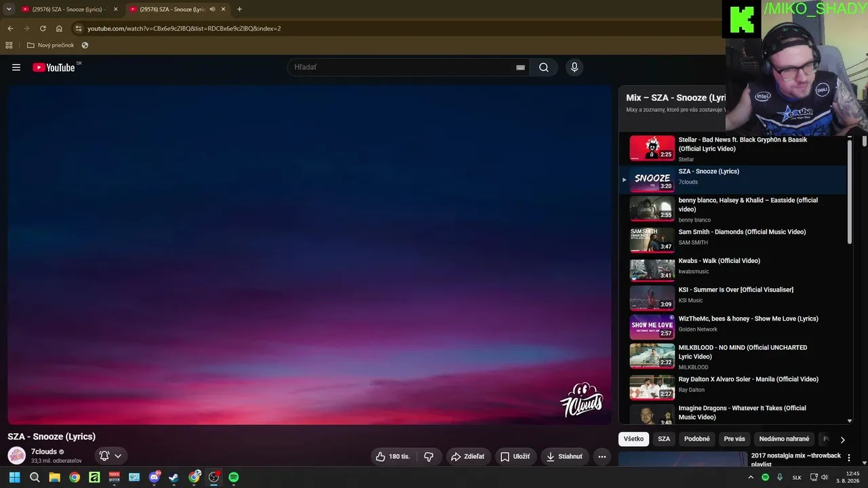Click the magnifier search button
Image resolution: width=868 pixels, height=488 pixels.
click(544, 67)
